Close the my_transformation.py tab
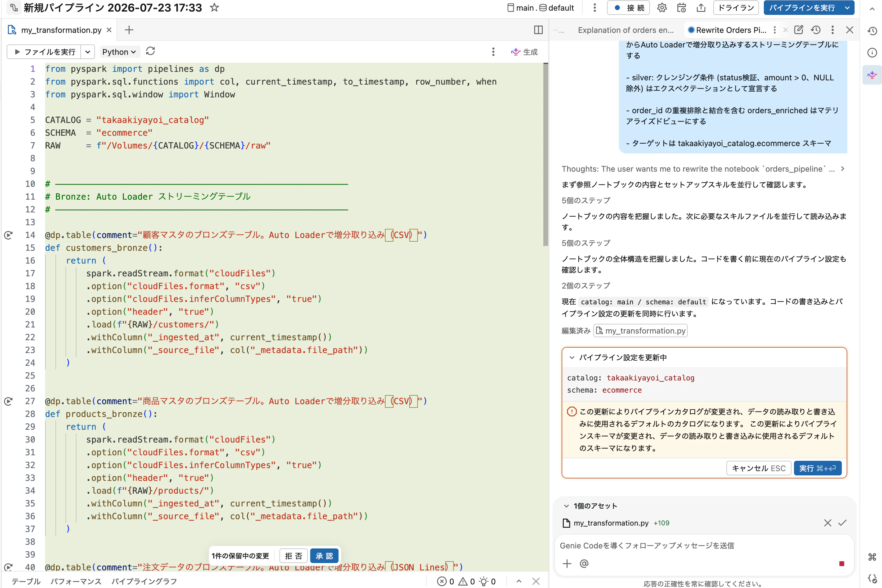 [x=109, y=30]
